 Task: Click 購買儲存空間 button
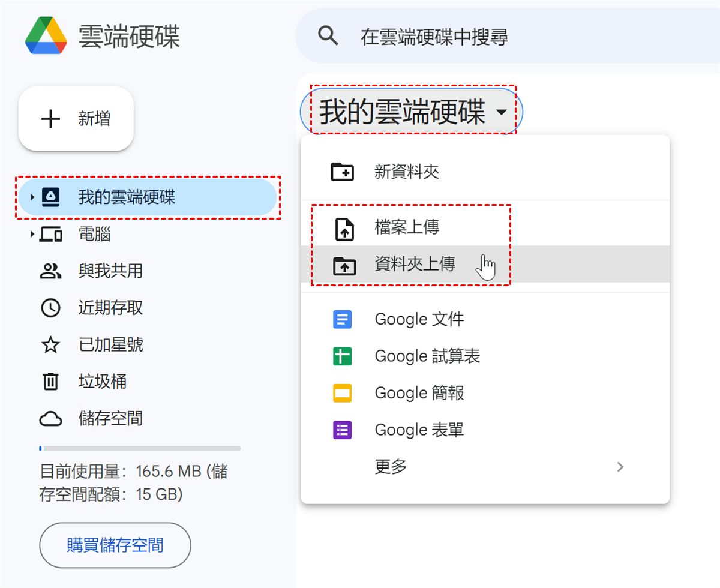[115, 545]
